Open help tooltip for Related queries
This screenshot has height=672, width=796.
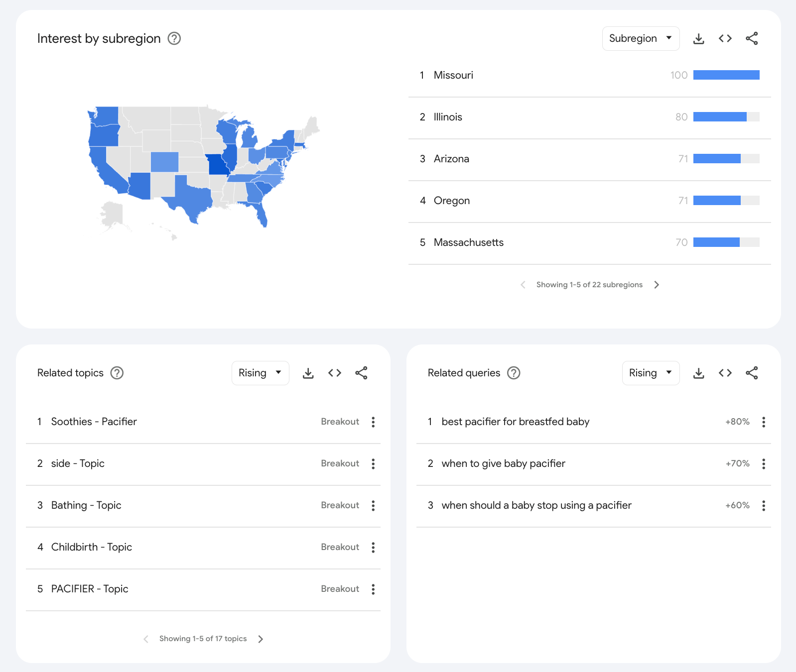click(514, 373)
